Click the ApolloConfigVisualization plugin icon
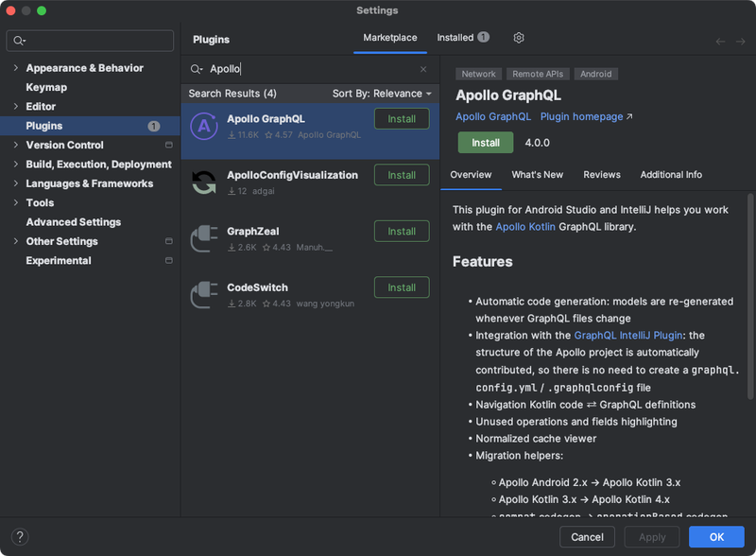This screenshot has width=756, height=556. click(x=204, y=182)
